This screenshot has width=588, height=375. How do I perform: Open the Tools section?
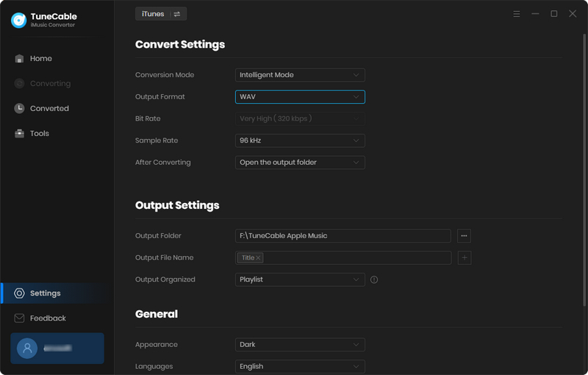57,134
